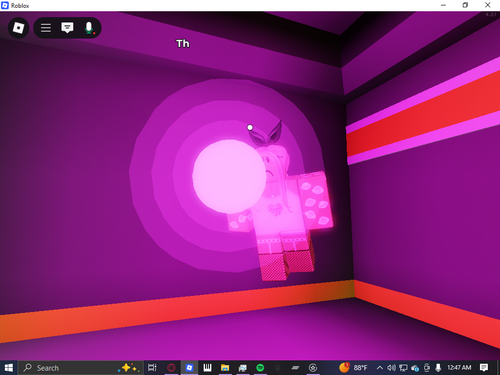Mute the voice chat microphone
The image size is (500, 375).
pos(89,28)
